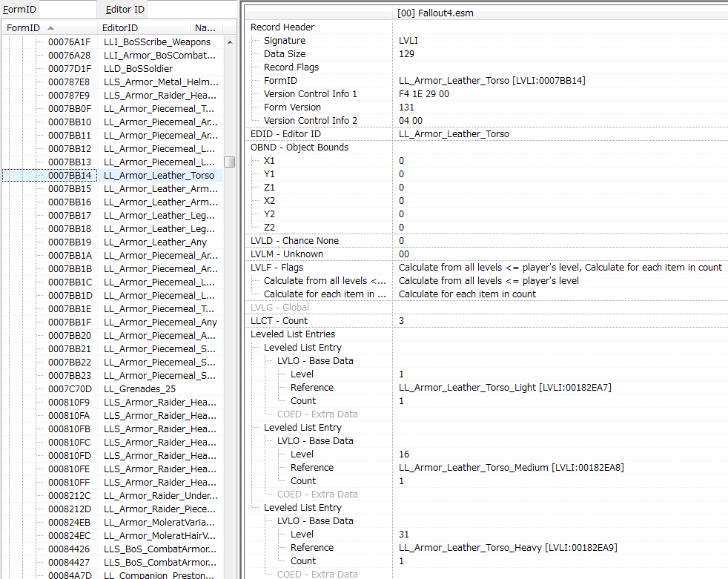Click the LLCT - Count value 3
The width and height of the screenshot is (728, 579).
pyautogui.click(x=401, y=321)
